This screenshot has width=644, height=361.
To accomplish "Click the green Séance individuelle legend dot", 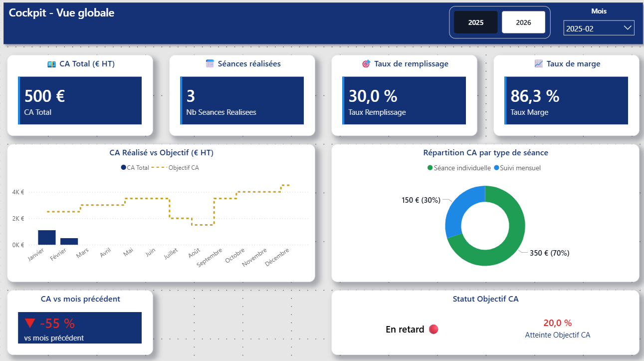I will (430, 168).
